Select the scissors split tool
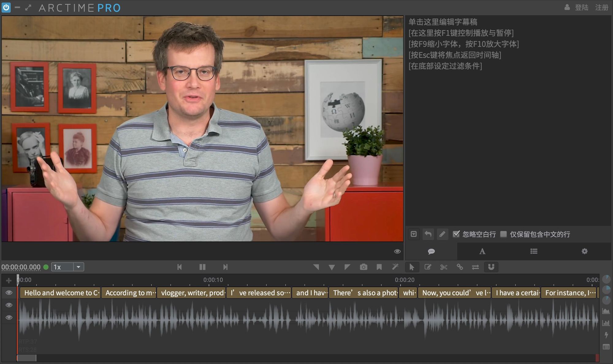 (444, 267)
